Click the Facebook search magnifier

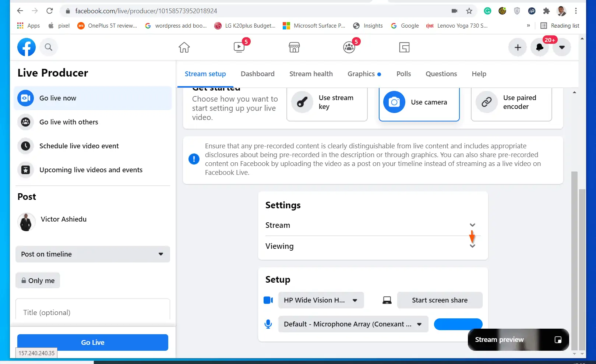point(49,47)
